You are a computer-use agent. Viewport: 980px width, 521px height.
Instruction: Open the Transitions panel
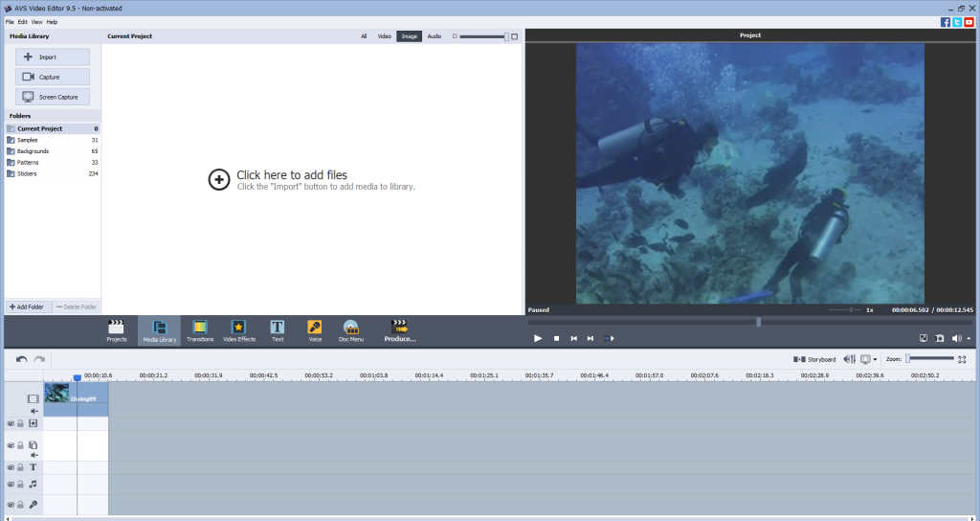[200, 330]
